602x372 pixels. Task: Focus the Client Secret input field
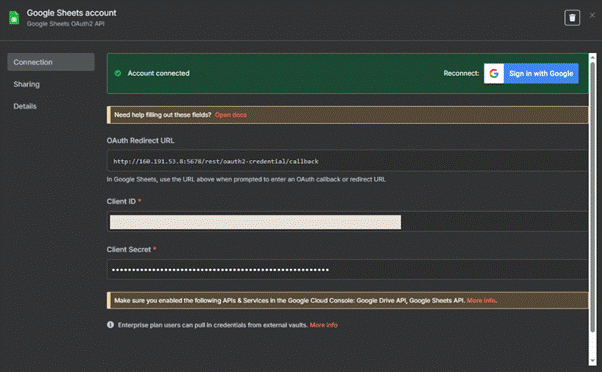coord(347,269)
